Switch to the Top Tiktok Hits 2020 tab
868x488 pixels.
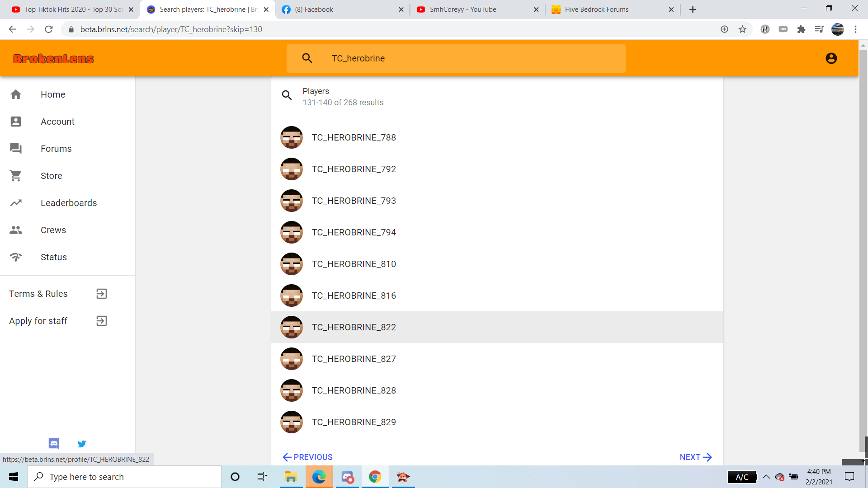pyautogui.click(x=72, y=9)
